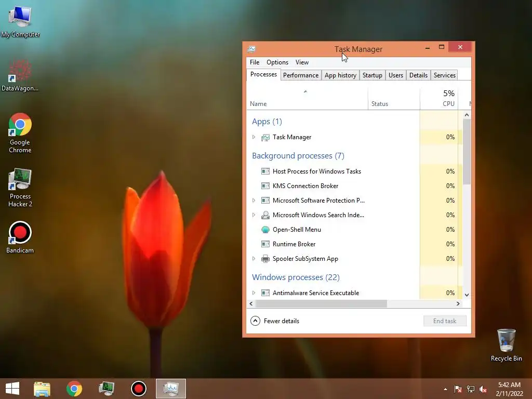Screen dimensions: 532x399
Task: Select Google Chrome desktop icon
Action: point(20,133)
